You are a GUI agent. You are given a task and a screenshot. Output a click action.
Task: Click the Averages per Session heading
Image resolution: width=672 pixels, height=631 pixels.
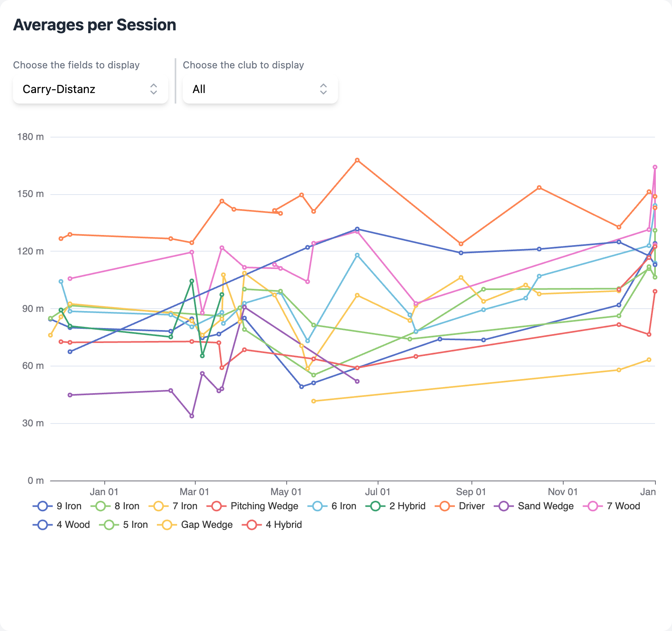tap(95, 25)
